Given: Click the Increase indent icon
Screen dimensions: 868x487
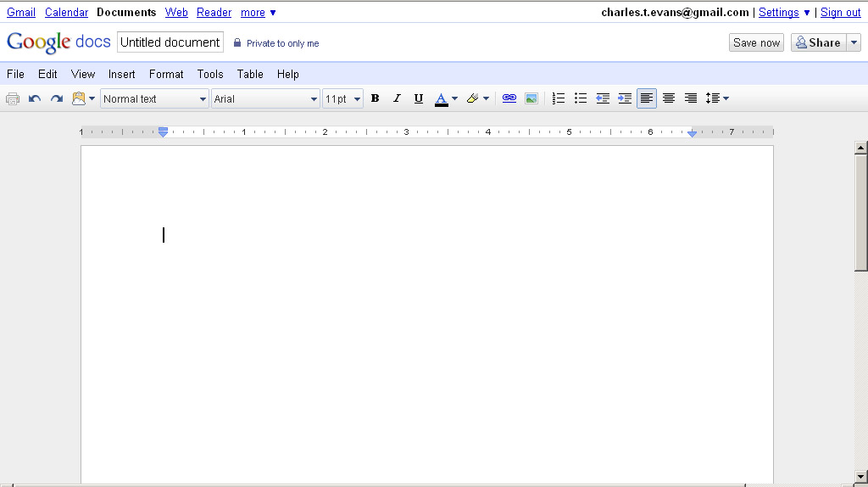Looking at the screenshot, I should (x=625, y=98).
